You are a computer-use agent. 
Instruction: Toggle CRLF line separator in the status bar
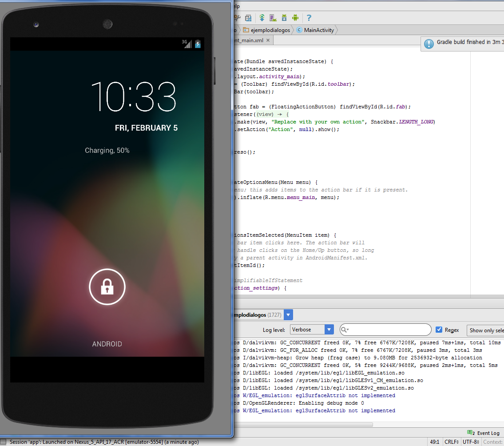pos(451,442)
